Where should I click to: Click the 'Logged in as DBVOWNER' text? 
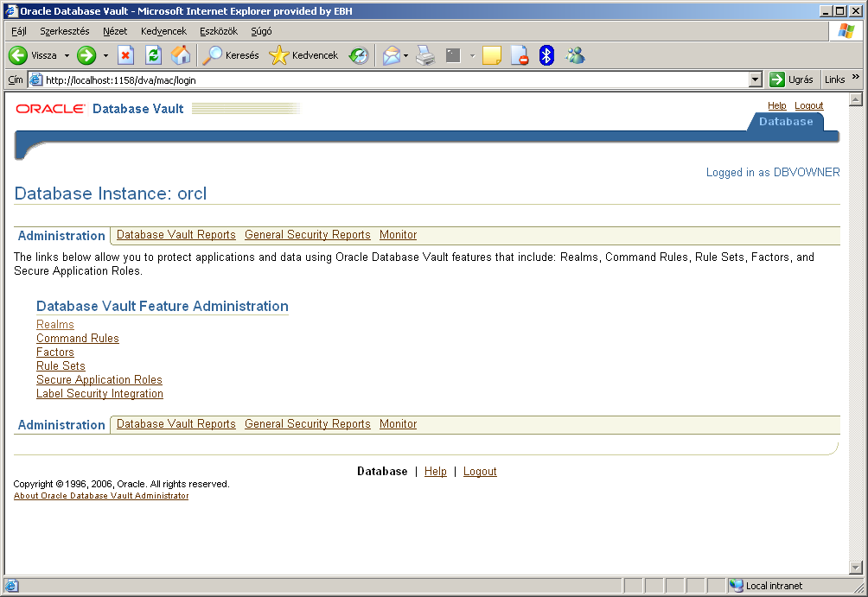point(773,172)
